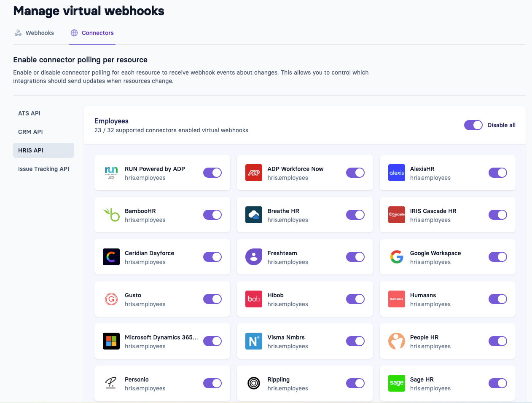
Task: Disable Ceridian Dayforce polling
Action: click(x=212, y=257)
